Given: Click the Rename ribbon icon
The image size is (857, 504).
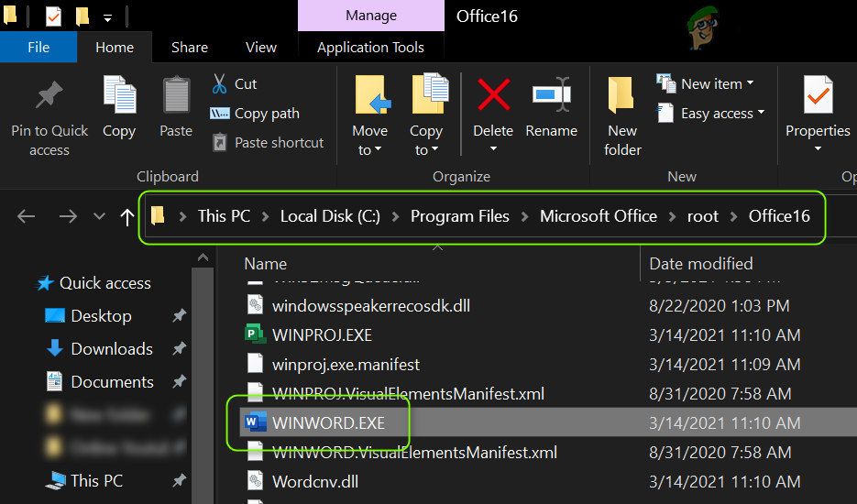Looking at the screenshot, I should [x=551, y=96].
